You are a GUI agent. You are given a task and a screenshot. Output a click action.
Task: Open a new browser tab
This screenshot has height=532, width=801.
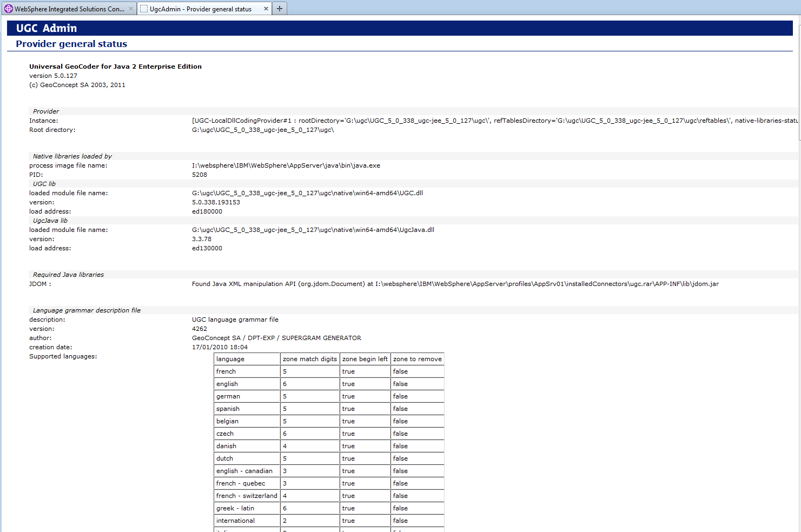pyautogui.click(x=280, y=9)
